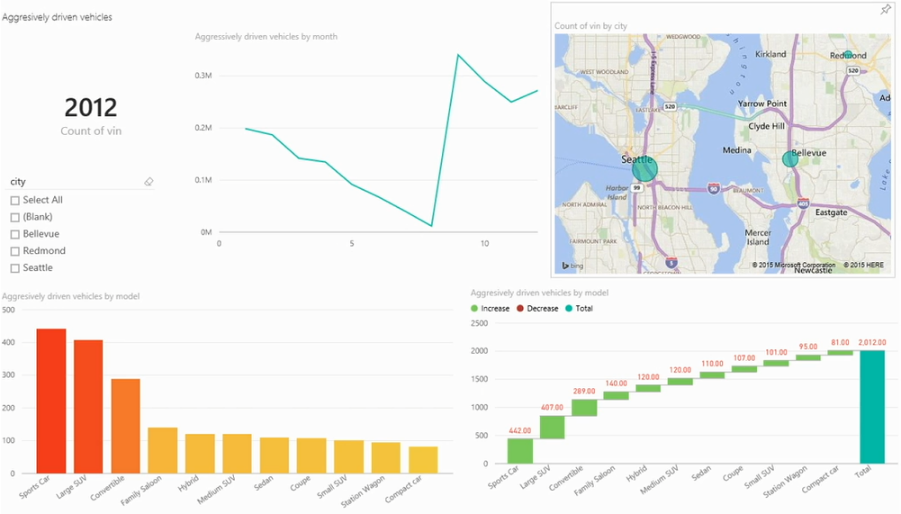Click the Seattle bubble on the map

(x=644, y=168)
